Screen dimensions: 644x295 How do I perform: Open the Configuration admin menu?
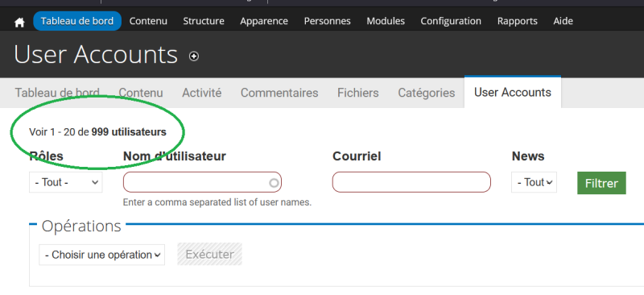451,21
